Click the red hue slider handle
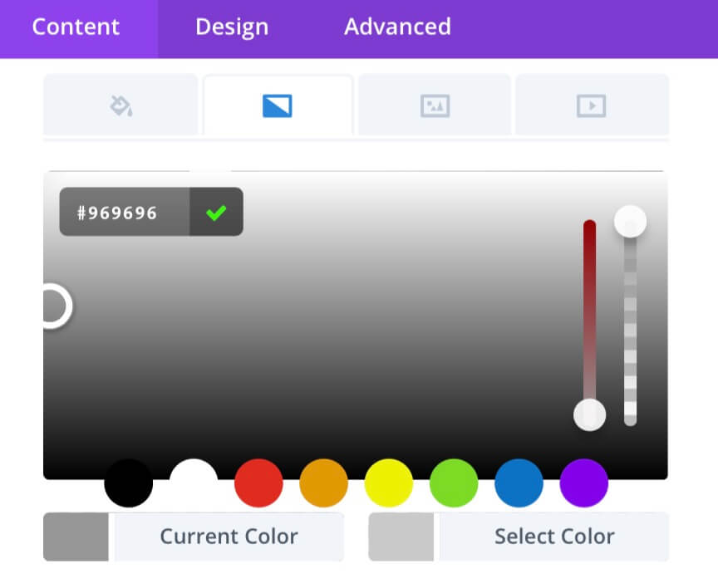The height and width of the screenshot is (588, 718). coord(590,414)
